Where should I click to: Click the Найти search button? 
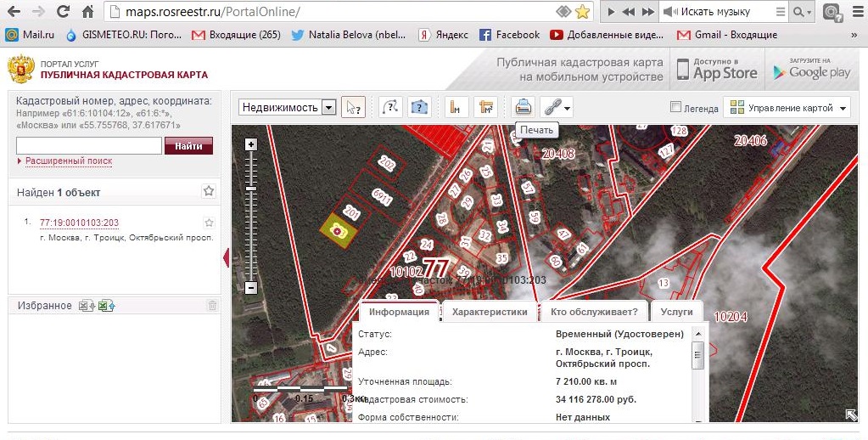(x=188, y=146)
